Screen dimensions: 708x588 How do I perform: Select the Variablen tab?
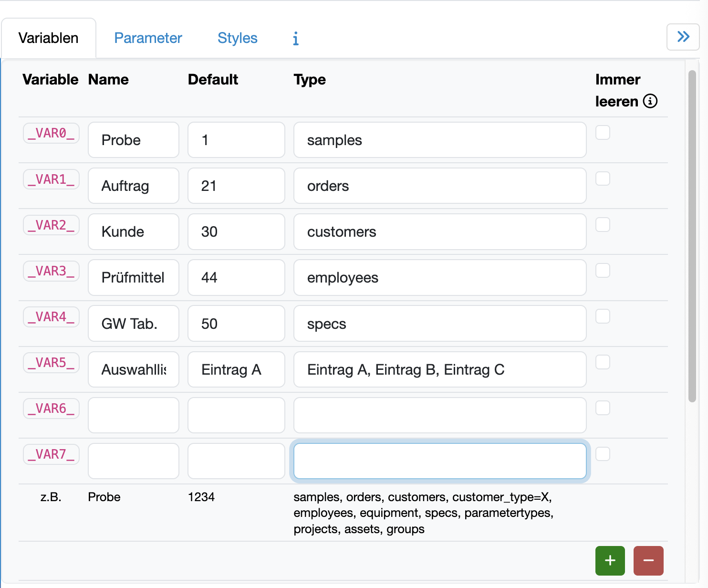[49, 38]
